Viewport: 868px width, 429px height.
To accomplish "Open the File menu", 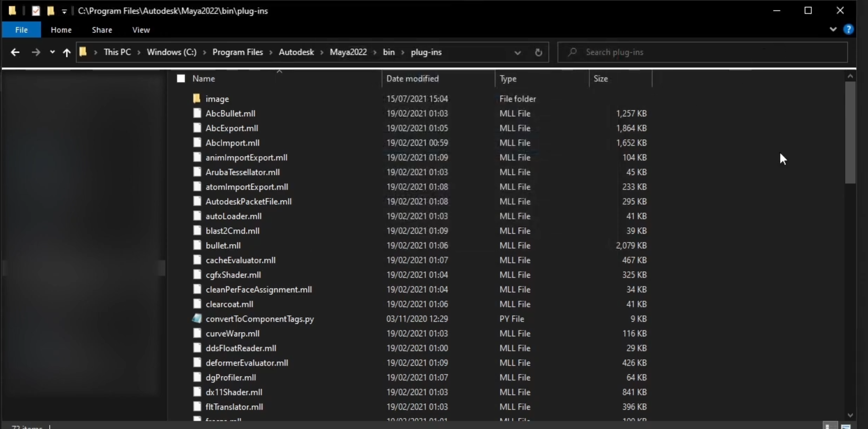I will (x=21, y=30).
